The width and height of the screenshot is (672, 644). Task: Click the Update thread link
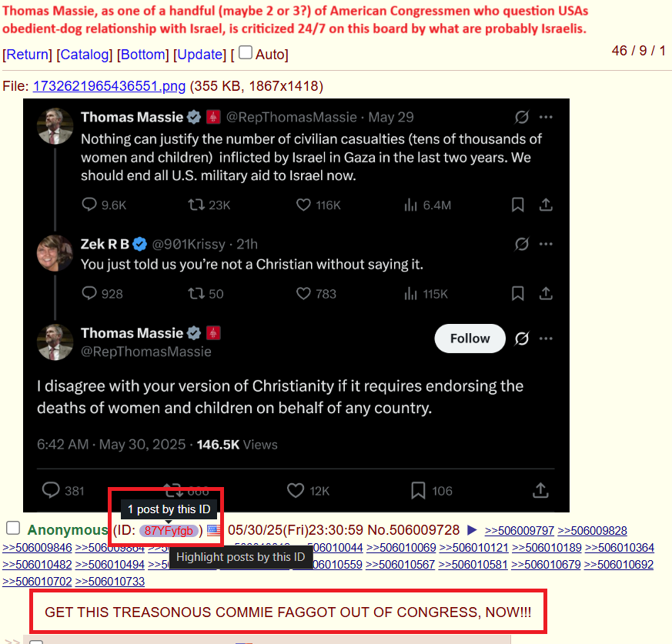click(199, 55)
